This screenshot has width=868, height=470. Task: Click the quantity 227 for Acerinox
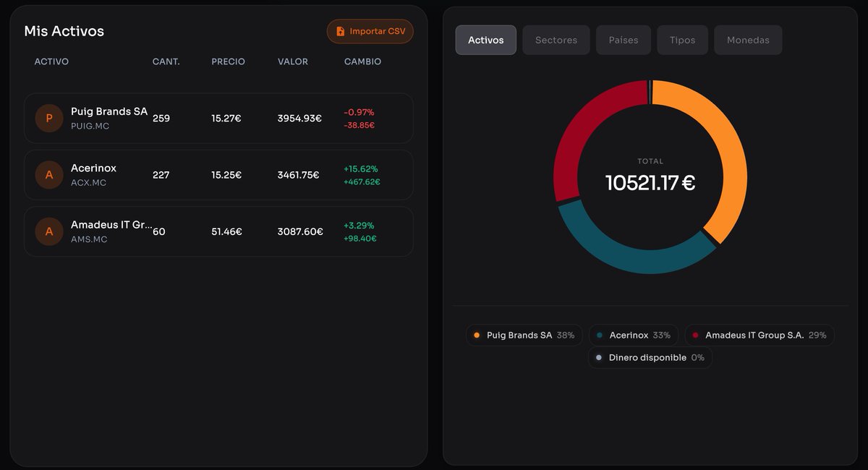point(161,175)
